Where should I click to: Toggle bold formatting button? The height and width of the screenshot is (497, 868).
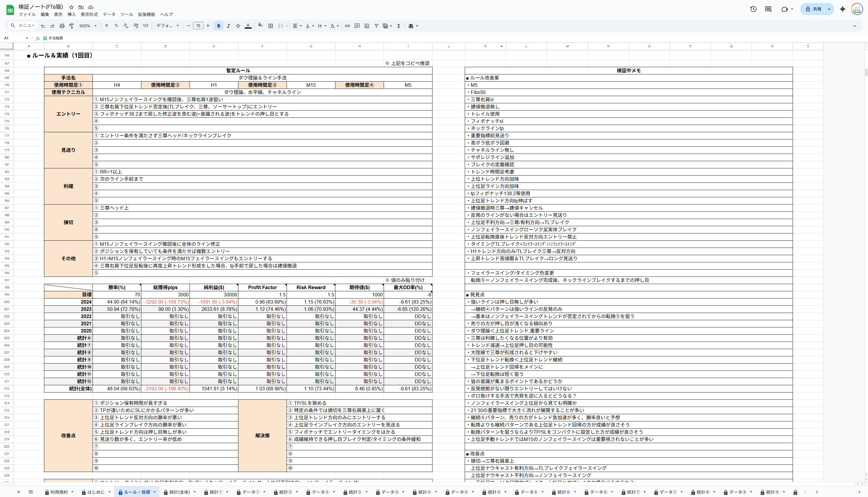coord(219,26)
